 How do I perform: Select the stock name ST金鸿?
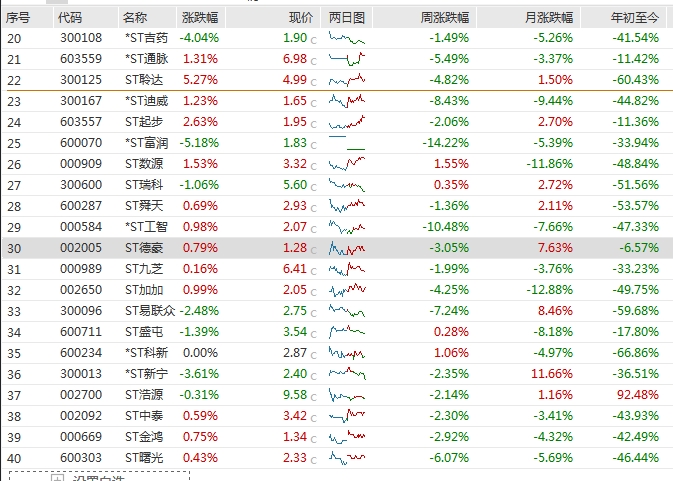(145, 438)
